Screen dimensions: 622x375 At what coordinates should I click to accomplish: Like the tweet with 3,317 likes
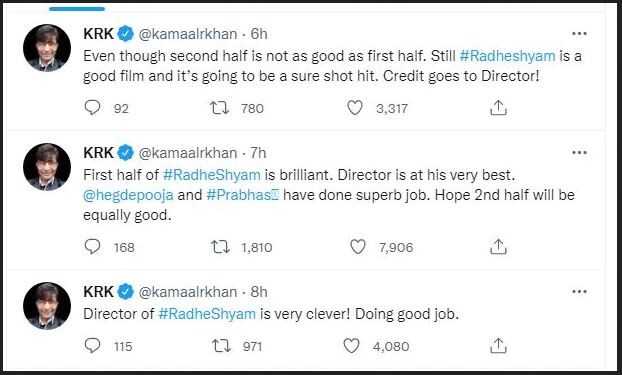(355, 108)
